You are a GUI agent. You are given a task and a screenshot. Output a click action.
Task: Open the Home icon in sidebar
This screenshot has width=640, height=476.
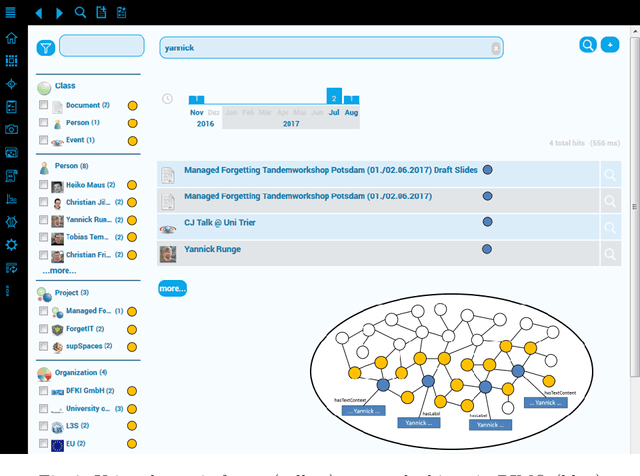point(11,39)
